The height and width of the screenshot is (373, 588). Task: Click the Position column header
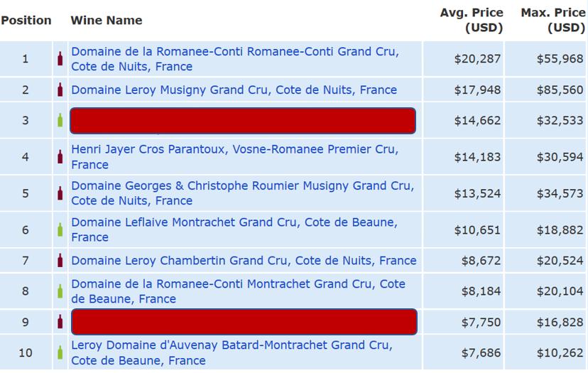[x=26, y=21]
